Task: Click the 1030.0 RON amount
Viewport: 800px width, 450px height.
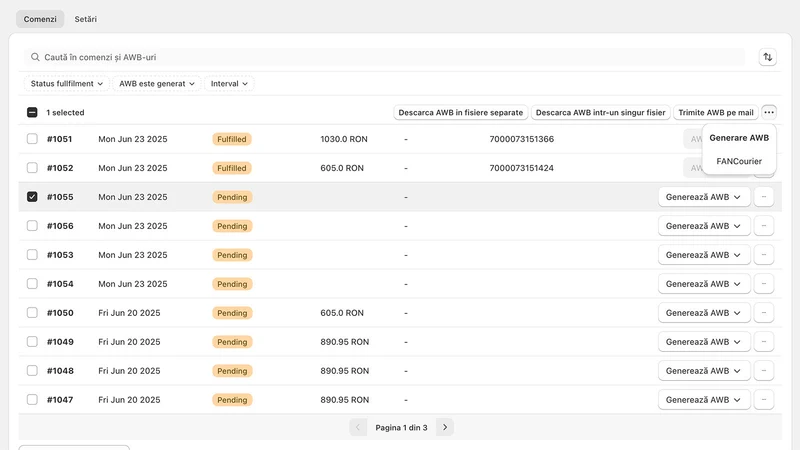Action: pyautogui.click(x=344, y=139)
